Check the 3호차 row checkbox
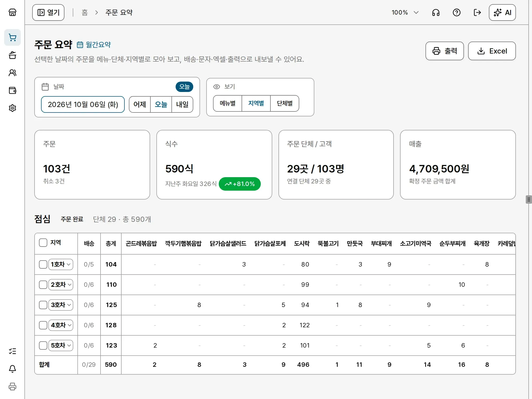The image size is (532, 399). 43,305
